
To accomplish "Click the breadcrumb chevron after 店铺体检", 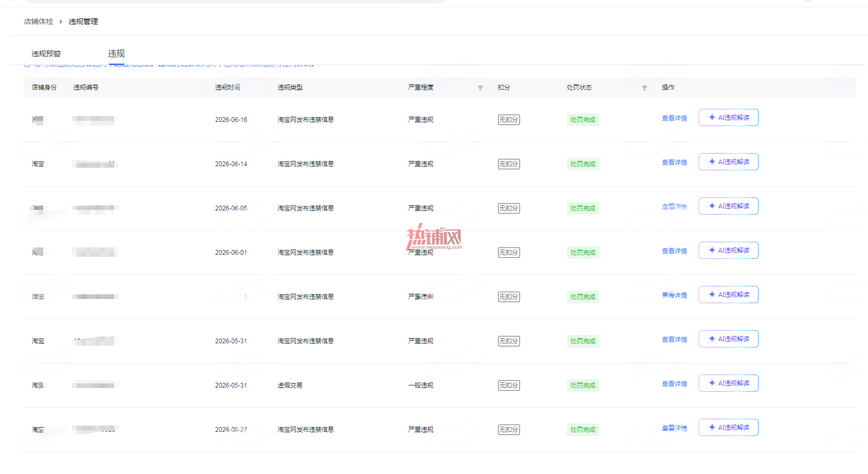I will (61, 21).
